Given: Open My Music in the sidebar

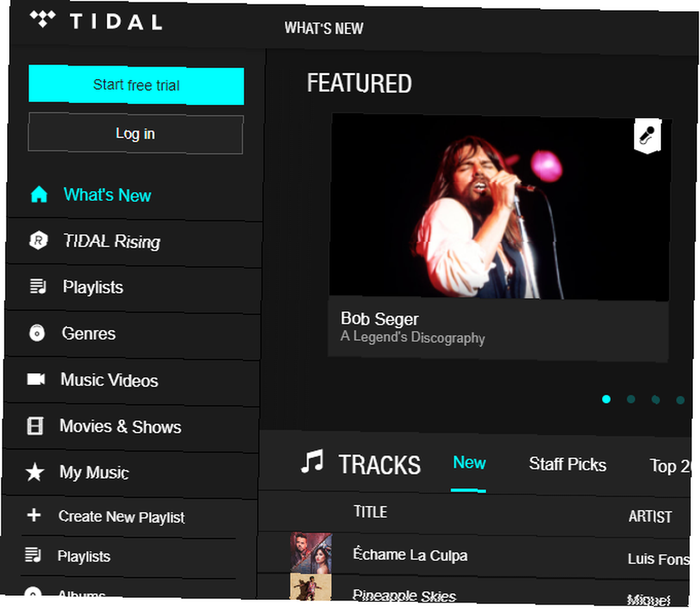Looking at the screenshot, I should 94,472.
